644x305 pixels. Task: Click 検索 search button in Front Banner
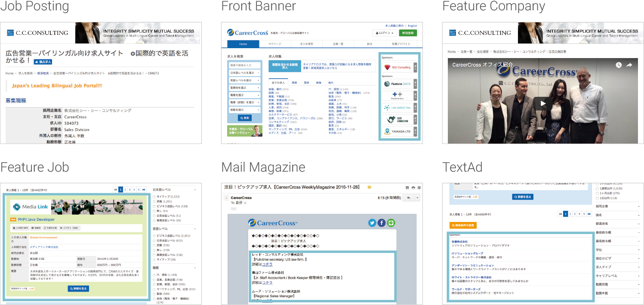coord(244,117)
